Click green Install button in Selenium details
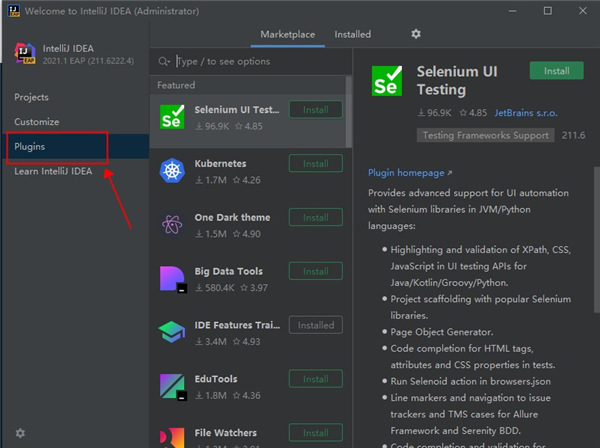Viewport: 600px width, 448px height. point(556,71)
